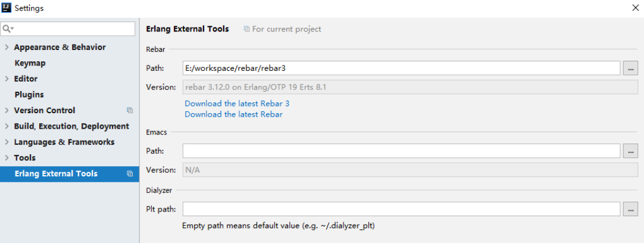This screenshot has height=243, width=644.
Task: Open the Keymap settings page
Action: 30,63
